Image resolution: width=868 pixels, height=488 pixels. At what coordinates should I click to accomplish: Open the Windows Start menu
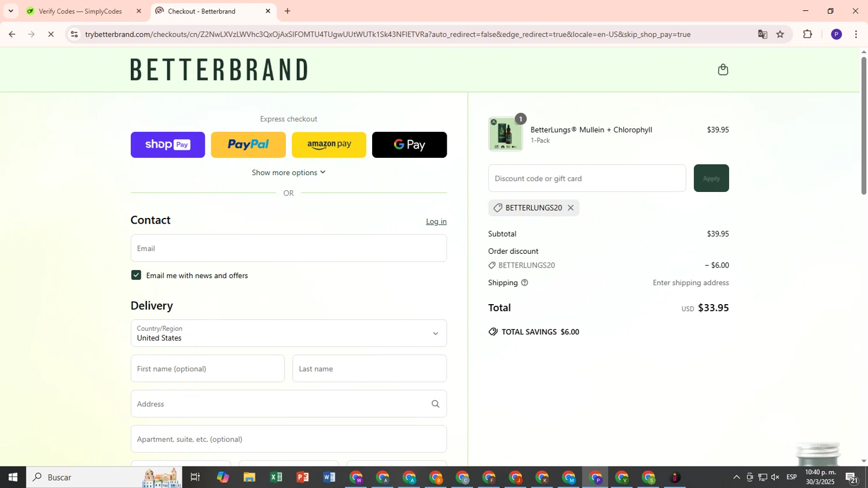[13, 477]
